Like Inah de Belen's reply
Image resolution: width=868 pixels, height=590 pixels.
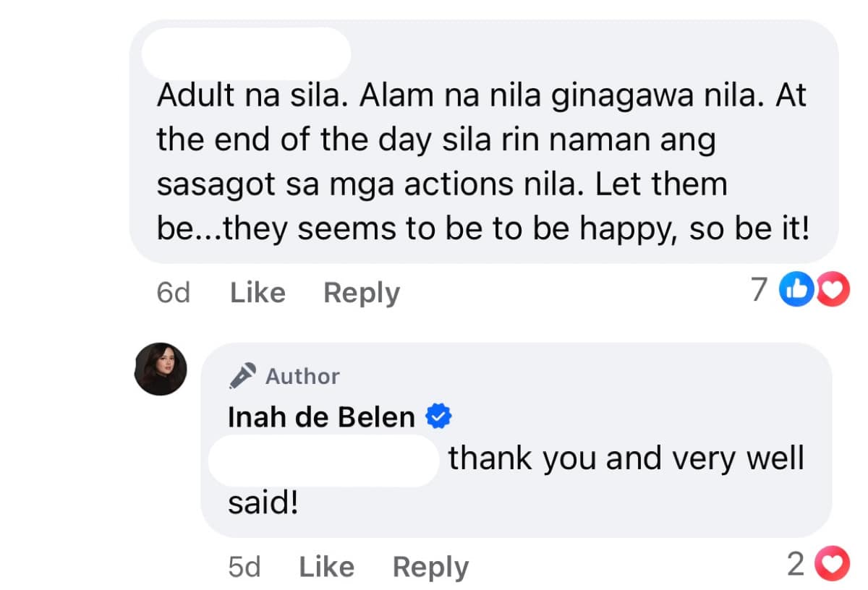click(x=325, y=566)
